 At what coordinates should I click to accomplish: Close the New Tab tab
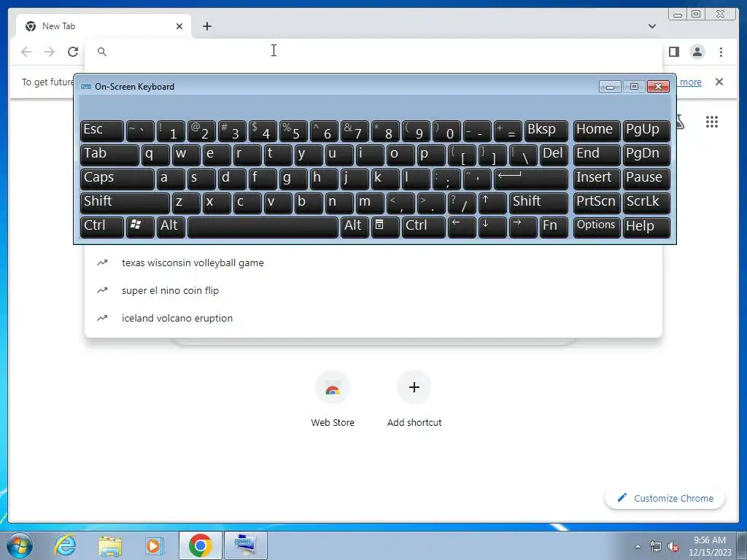pyautogui.click(x=179, y=26)
